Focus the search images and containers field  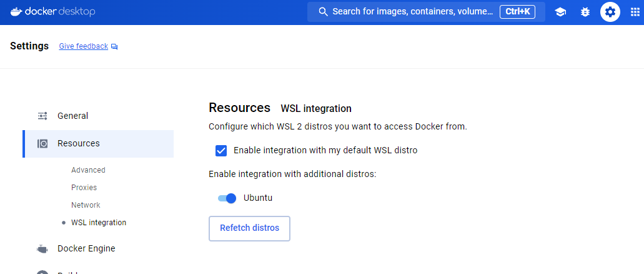point(426,11)
